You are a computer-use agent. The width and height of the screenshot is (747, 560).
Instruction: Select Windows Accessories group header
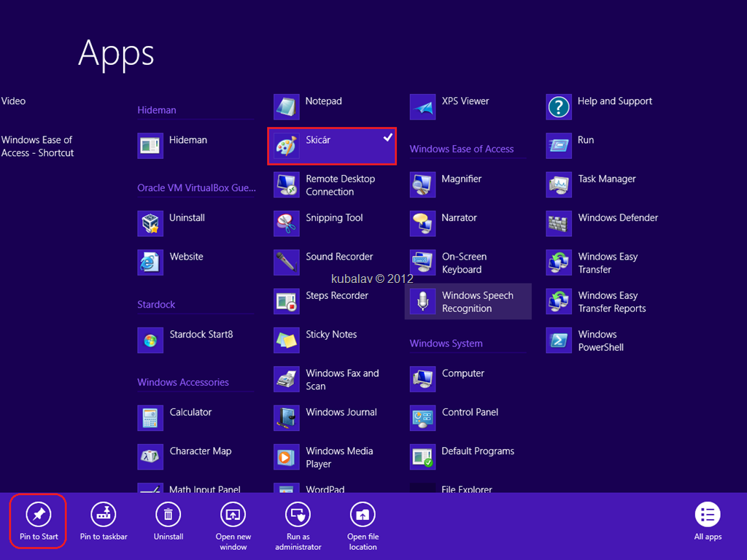coord(183,382)
